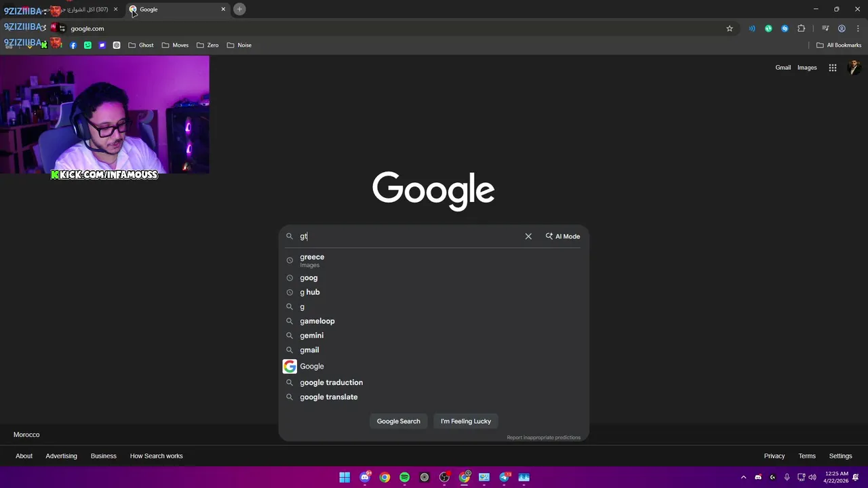The height and width of the screenshot is (488, 868).
Task: Open the Privacy footer link
Action: [x=774, y=456]
